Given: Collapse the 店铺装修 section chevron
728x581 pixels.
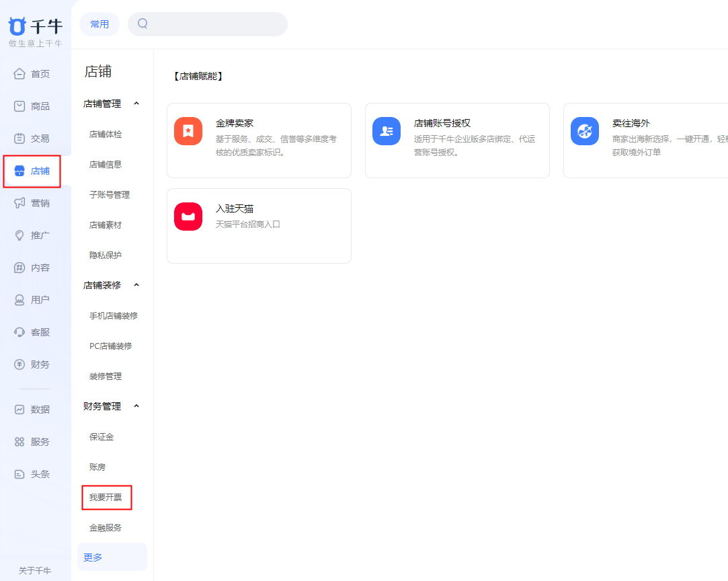Looking at the screenshot, I should 136,285.
